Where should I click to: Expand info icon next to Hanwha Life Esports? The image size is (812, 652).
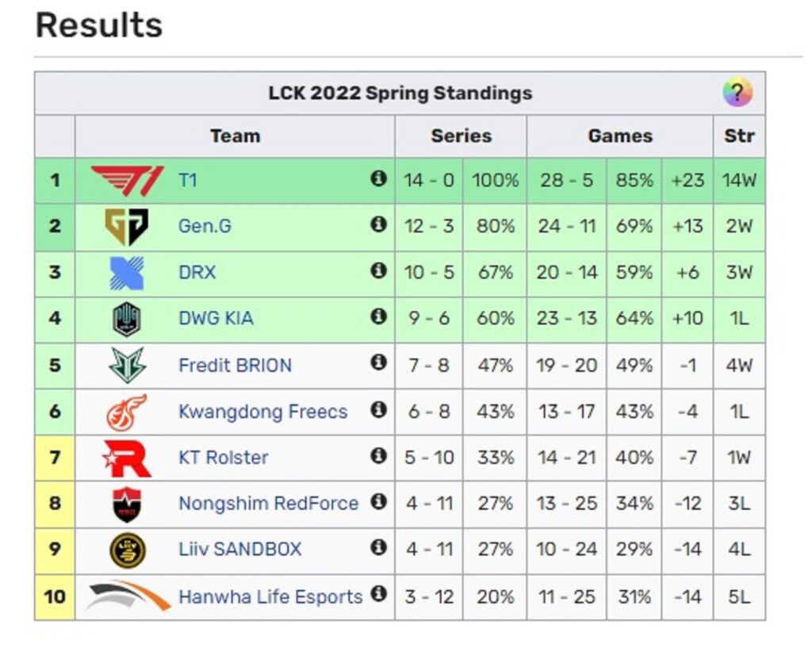(x=378, y=593)
